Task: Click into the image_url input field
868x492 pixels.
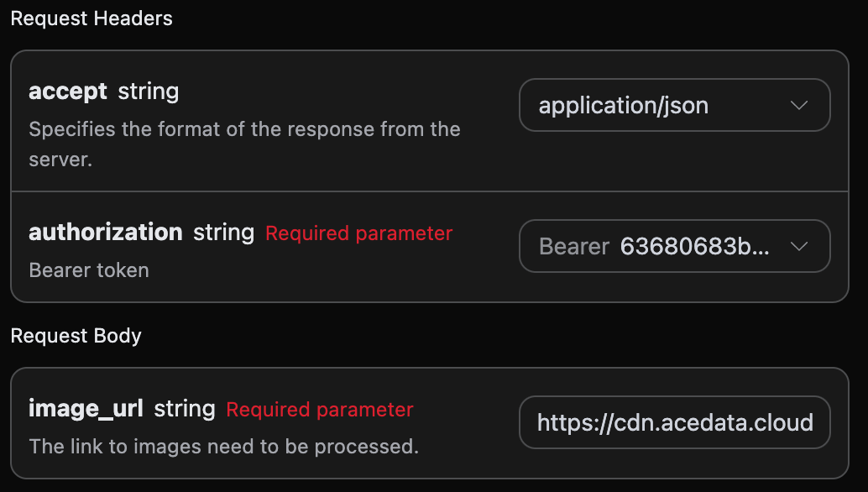Action: pos(674,422)
